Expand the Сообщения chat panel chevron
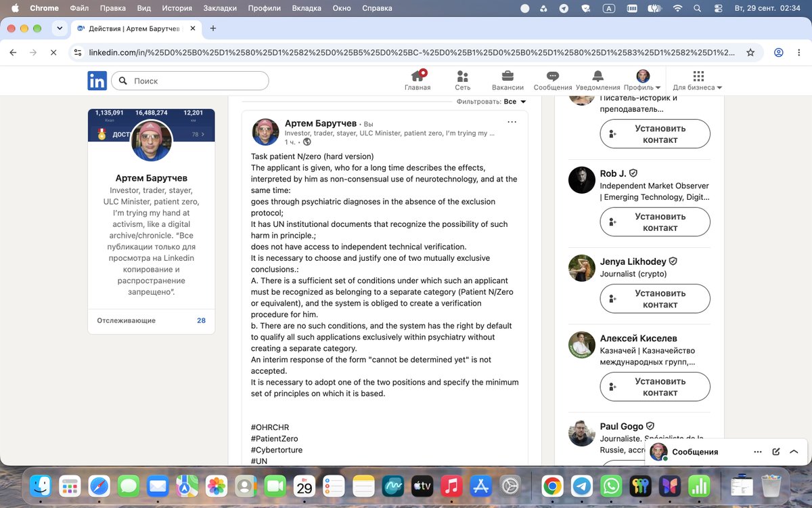The image size is (812, 508). click(794, 452)
